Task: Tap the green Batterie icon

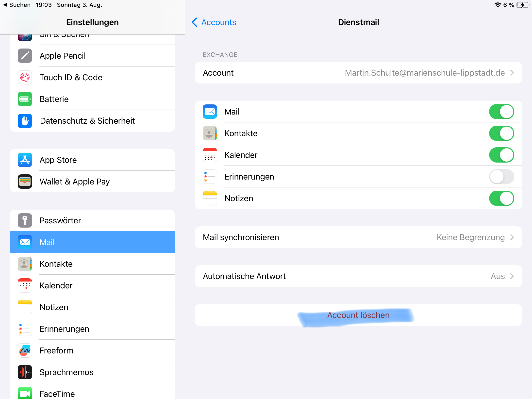Action: pyautogui.click(x=25, y=99)
